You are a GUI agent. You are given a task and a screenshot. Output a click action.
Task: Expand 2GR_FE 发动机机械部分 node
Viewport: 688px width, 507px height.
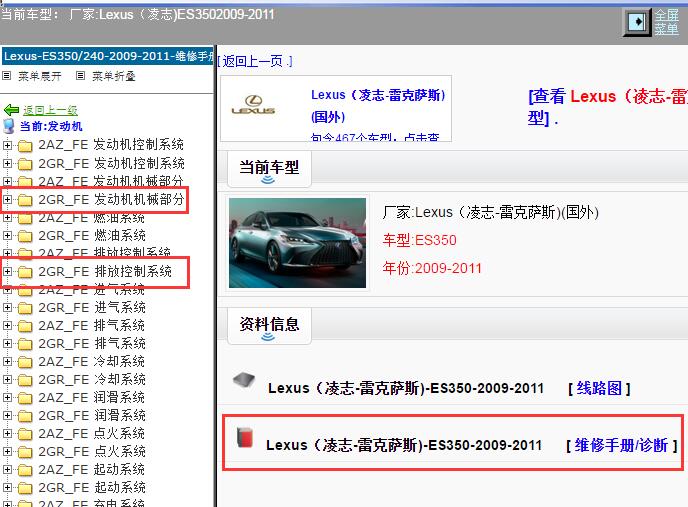click(x=7, y=199)
